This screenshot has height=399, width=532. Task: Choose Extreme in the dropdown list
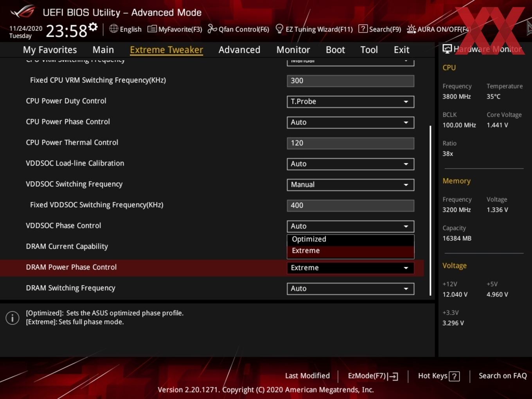pyautogui.click(x=350, y=251)
